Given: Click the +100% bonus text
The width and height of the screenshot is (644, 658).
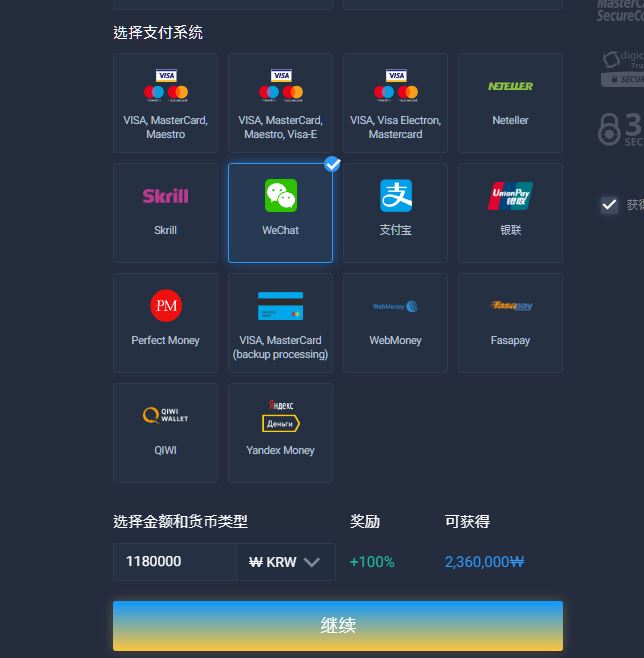Looking at the screenshot, I should coord(372,562).
